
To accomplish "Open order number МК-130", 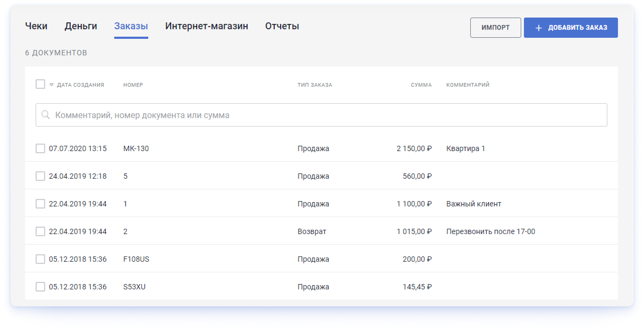I will pos(136,148).
